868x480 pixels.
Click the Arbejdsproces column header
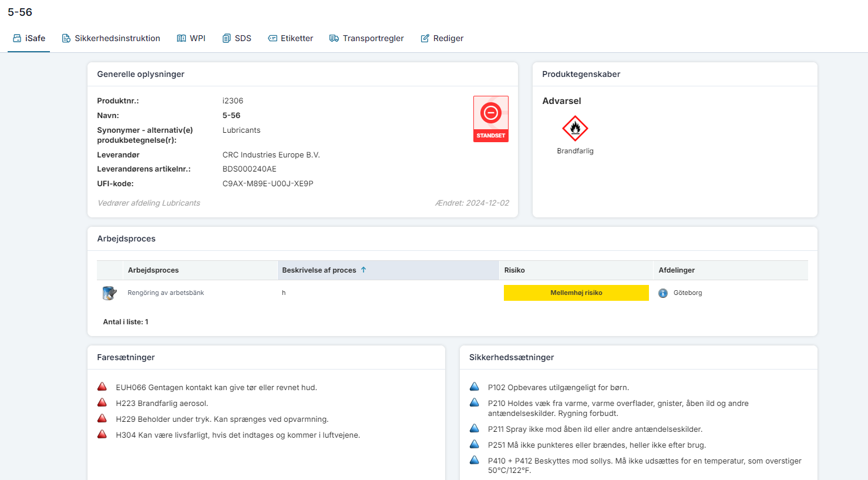pyautogui.click(x=200, y=270)
